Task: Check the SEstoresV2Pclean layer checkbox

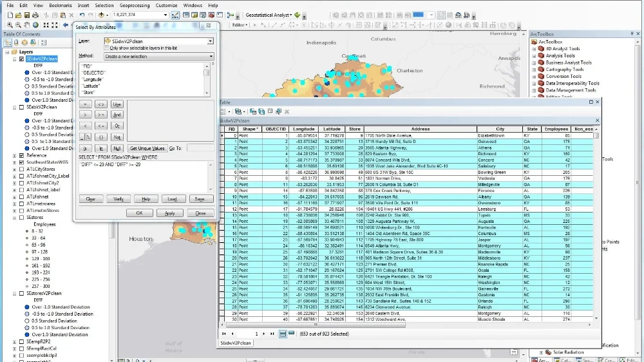Action: click(x=22, y=293)
